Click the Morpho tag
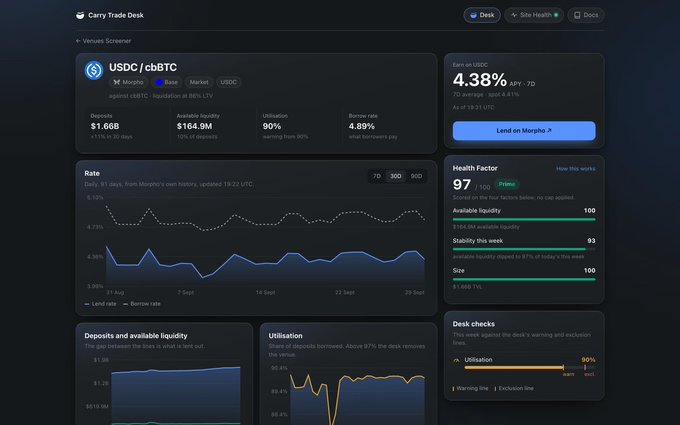 (128, 82)
